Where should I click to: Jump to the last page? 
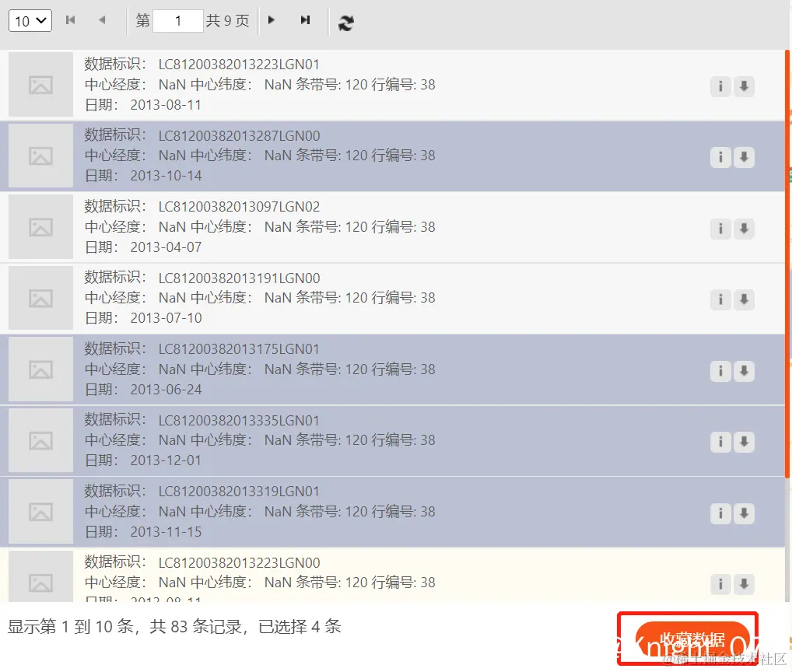coord(305,19)
